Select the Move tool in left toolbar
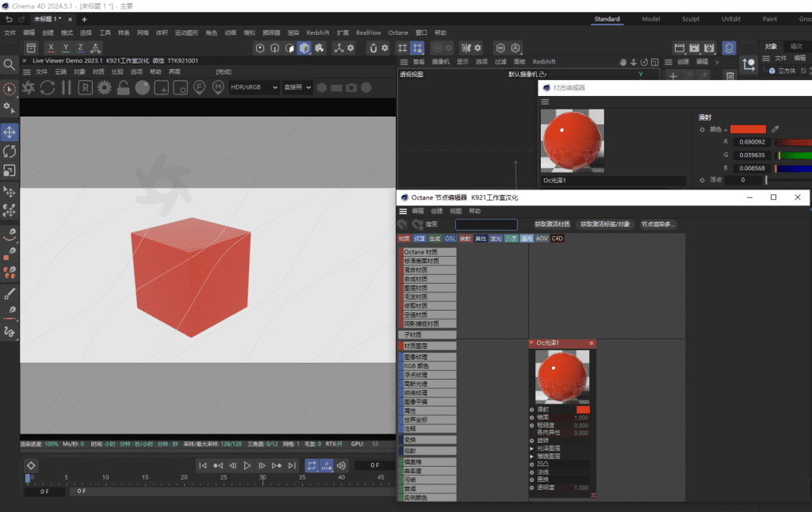 click(10, 132)
